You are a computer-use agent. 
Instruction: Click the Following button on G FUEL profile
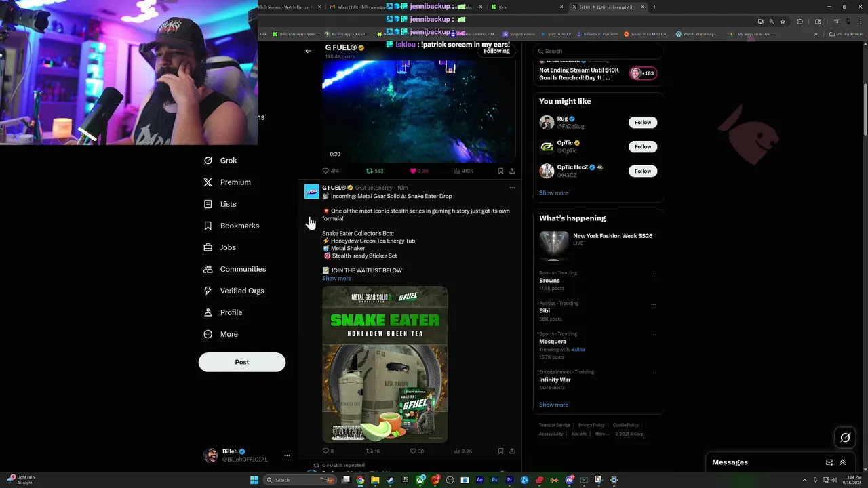(x=496, y=51)
